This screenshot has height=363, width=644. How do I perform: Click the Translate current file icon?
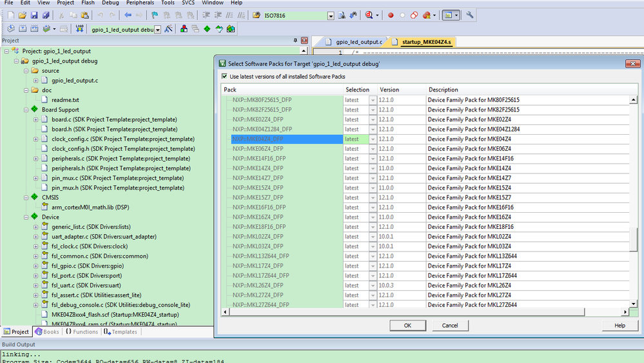tap(11, 29)
